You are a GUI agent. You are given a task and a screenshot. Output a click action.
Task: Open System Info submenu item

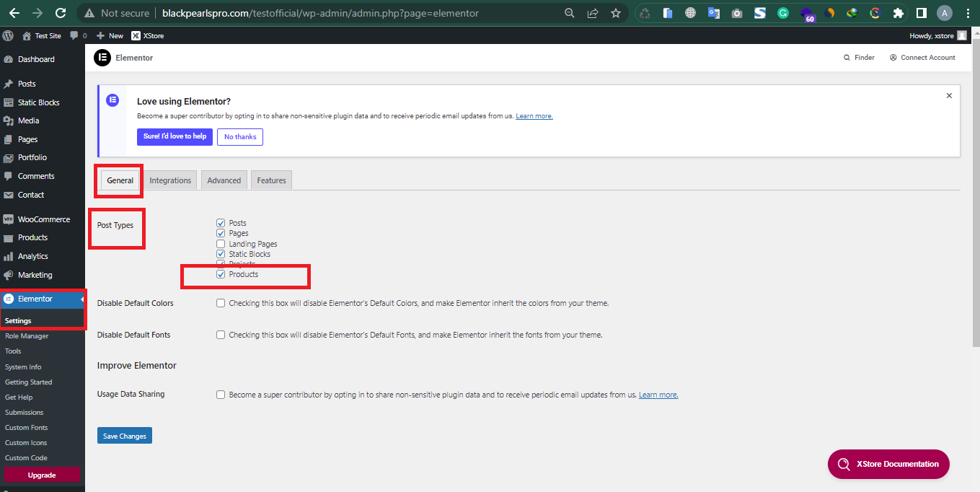pyautogui.click(x=23, y=366)
